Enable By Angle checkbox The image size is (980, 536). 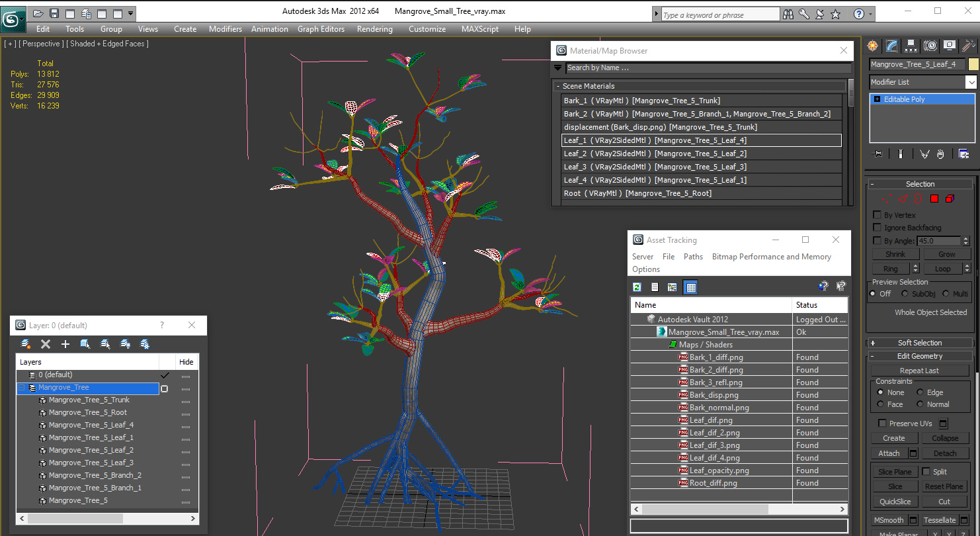(878, 241)
